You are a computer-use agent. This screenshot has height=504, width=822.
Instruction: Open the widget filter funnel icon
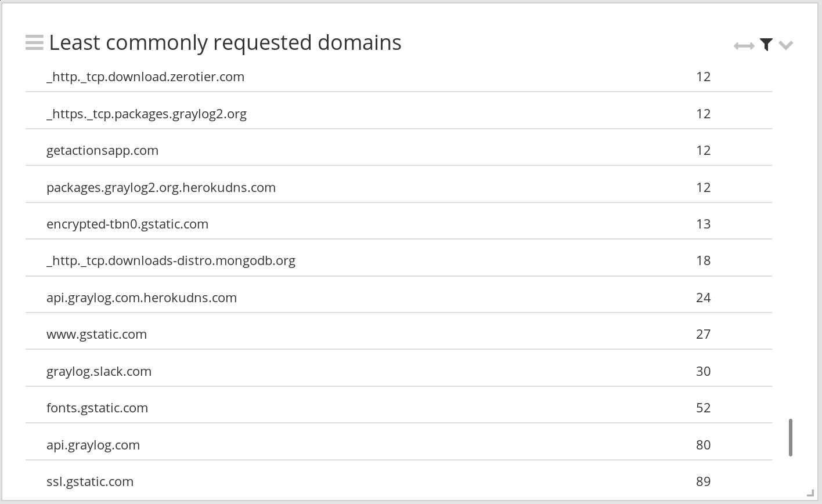766,45
